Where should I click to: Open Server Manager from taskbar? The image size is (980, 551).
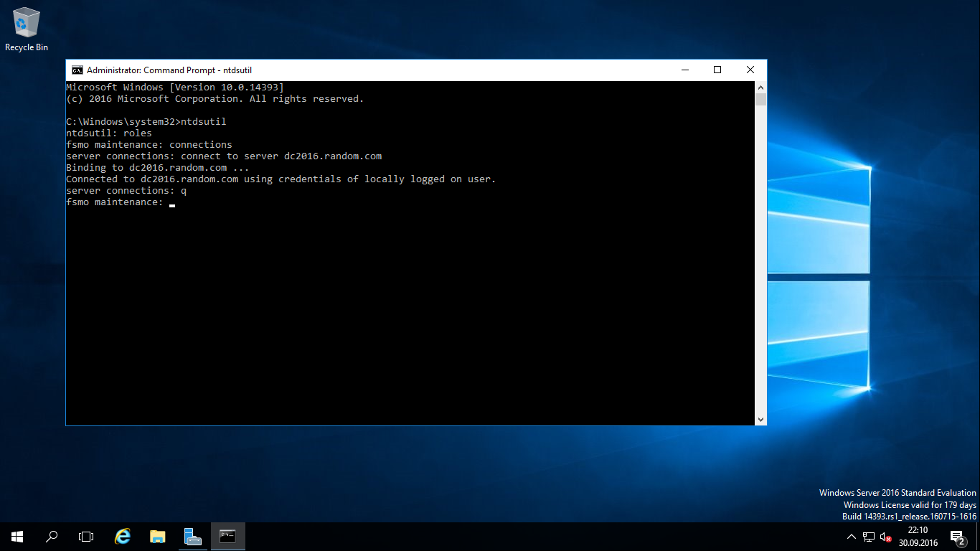point(192,537)
